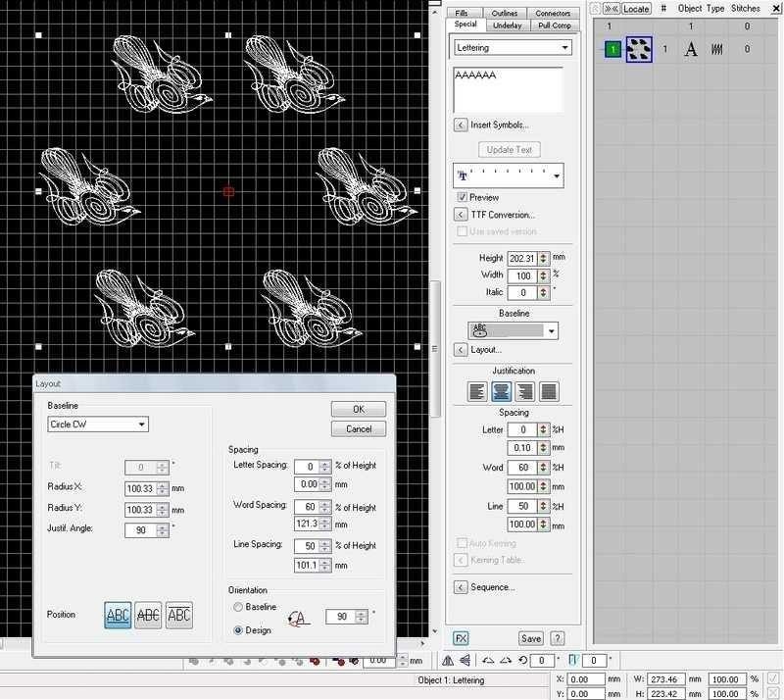Click the FX effects button
The image size is (784, 700).
[460, 638]
